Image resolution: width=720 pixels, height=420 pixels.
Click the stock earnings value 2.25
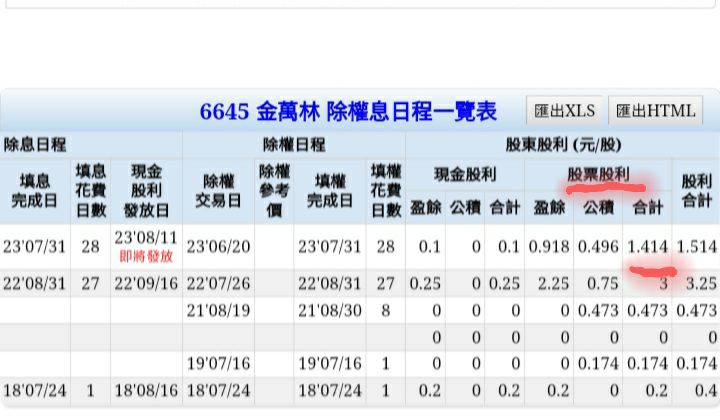tap(553, 284)
